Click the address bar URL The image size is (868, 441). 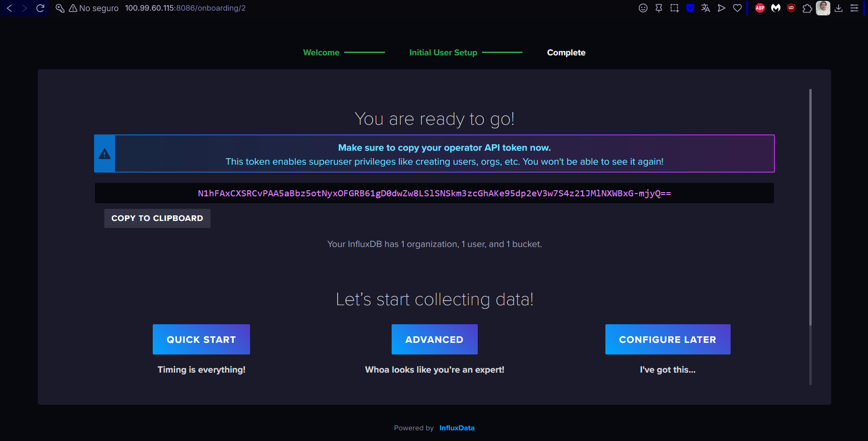[x=185, y=8]
